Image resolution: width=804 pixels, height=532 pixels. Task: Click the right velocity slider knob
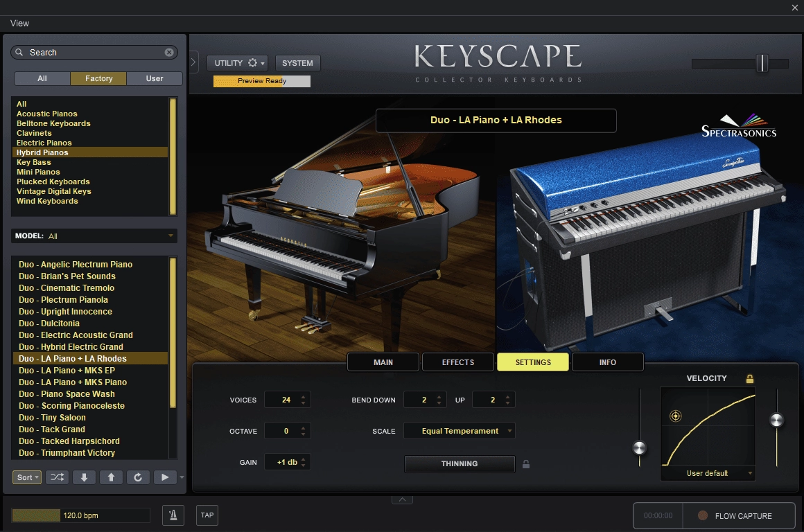[777, 420]
